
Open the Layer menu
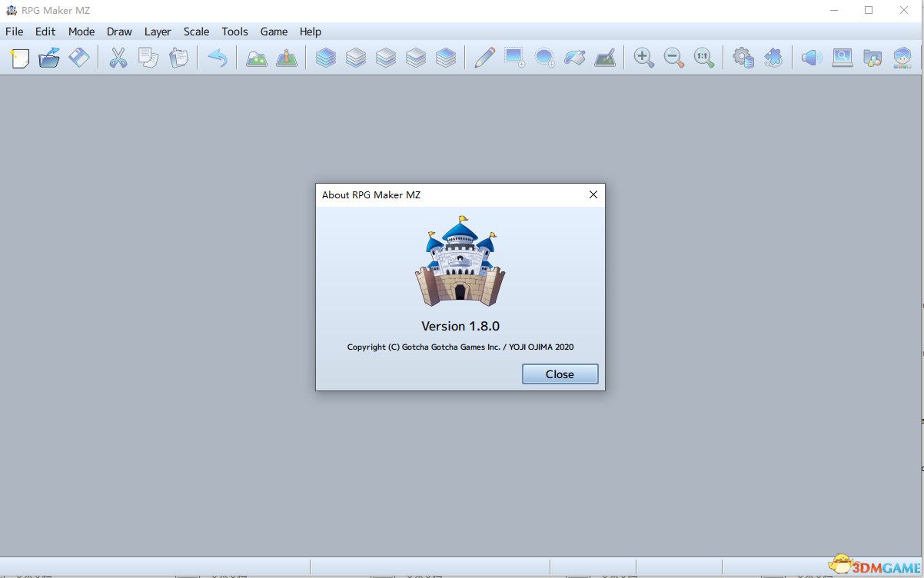[x=158, y=32]
